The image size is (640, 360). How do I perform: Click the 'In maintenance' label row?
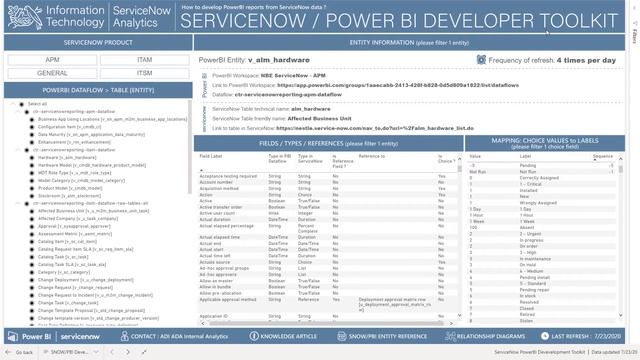542,259
